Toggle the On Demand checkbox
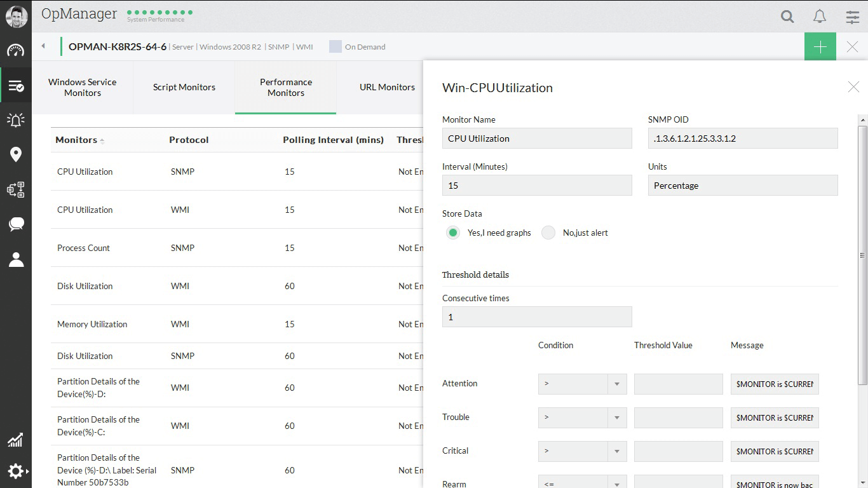Screen dimensions: 868x488 (x=336, y=46)
